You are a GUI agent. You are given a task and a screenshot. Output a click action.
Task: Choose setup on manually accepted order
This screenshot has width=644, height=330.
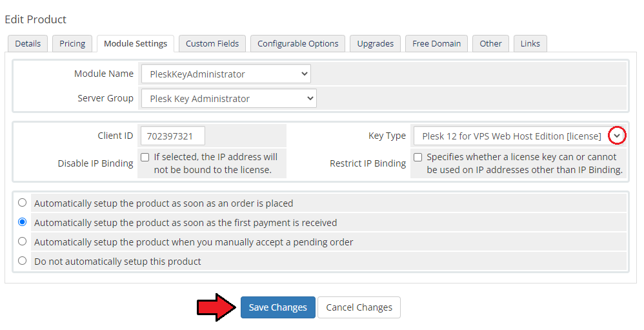pos(23,242)
